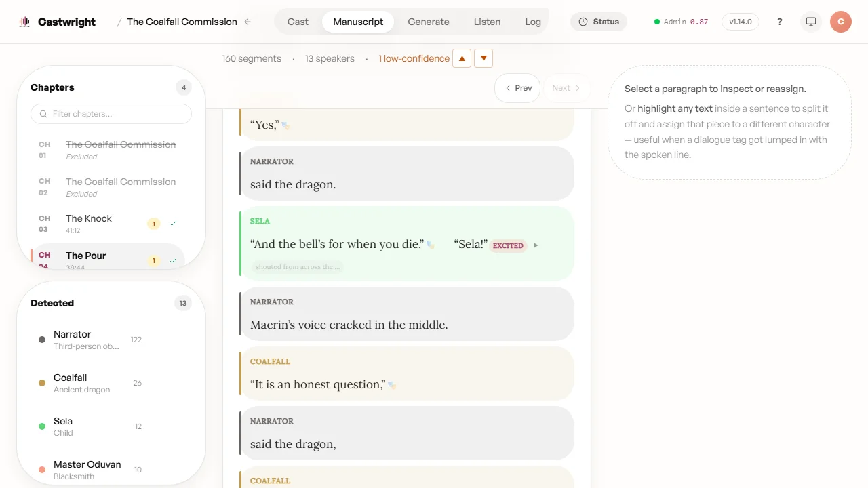Open The Coalfall Commission project breadcrumb

point(182,22)
